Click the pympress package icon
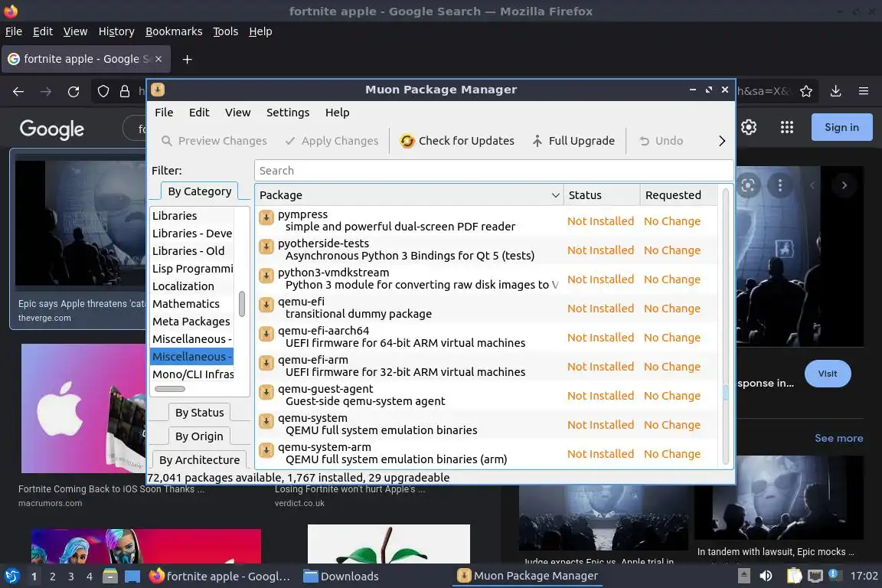Viewport: 882px width, 588px height. [x=266, y=217]
